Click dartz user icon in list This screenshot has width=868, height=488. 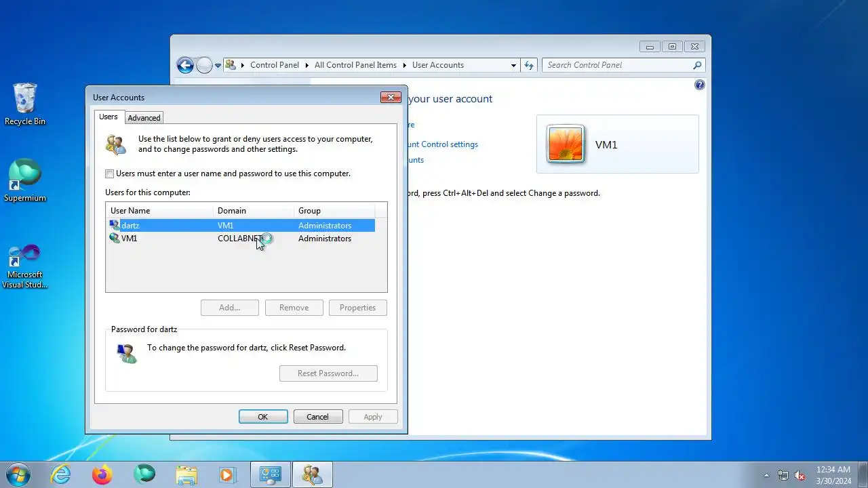(115, 226)
